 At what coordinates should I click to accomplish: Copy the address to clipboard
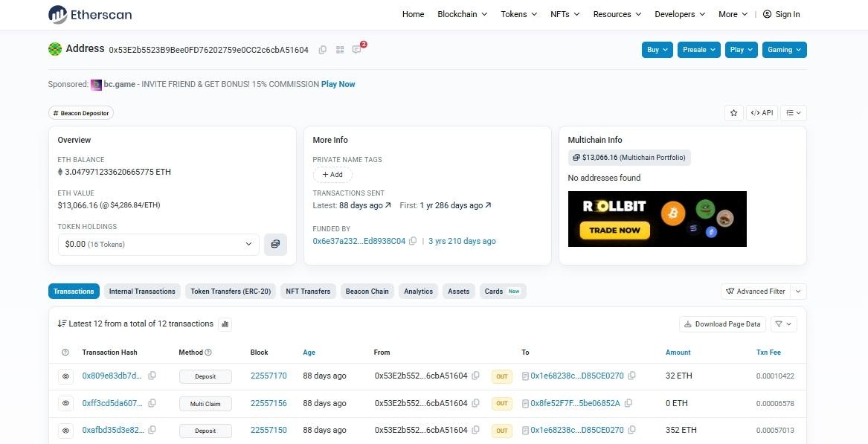coord(322,49)
